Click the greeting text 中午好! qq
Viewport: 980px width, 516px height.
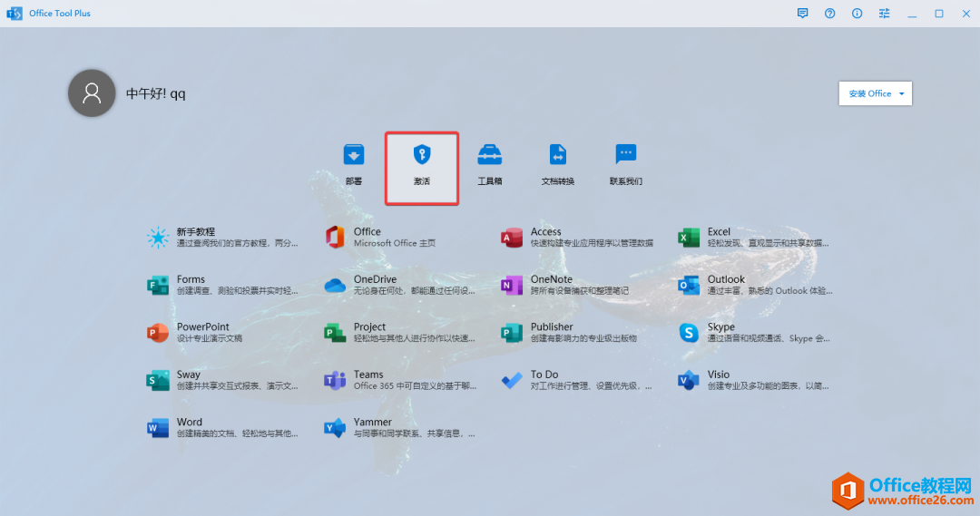coord(156,93)
